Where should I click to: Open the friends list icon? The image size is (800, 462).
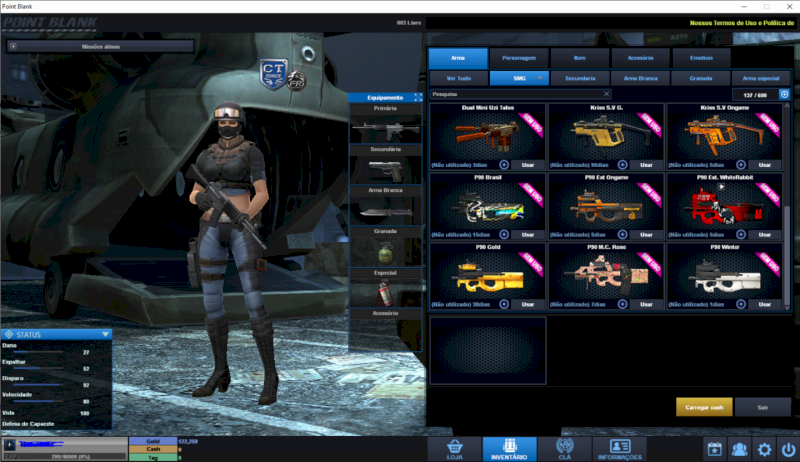(739, 449)
